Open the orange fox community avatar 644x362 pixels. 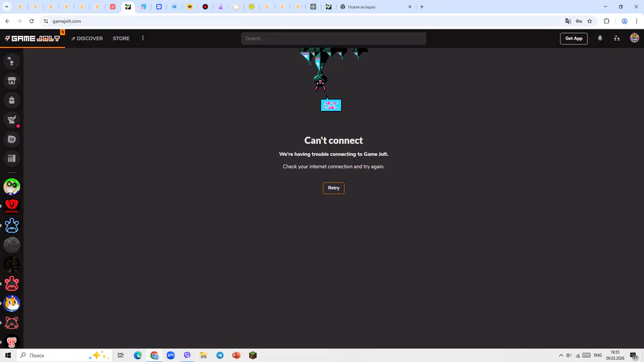pos(11,303)
